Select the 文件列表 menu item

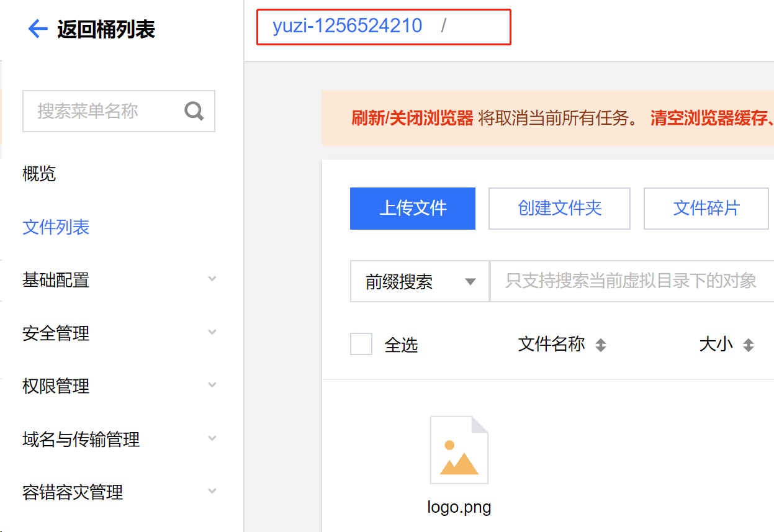tap(56, 227)
